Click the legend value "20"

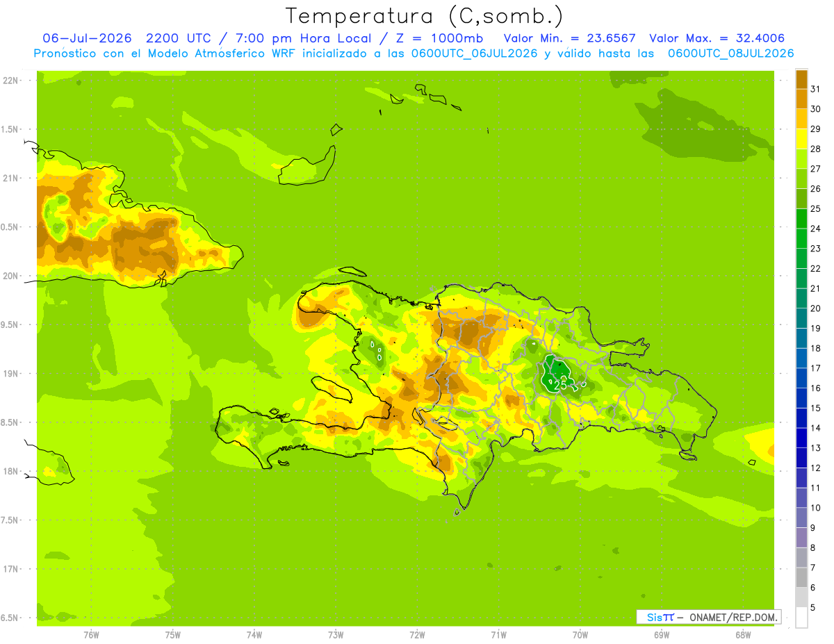tap(815, 308)
